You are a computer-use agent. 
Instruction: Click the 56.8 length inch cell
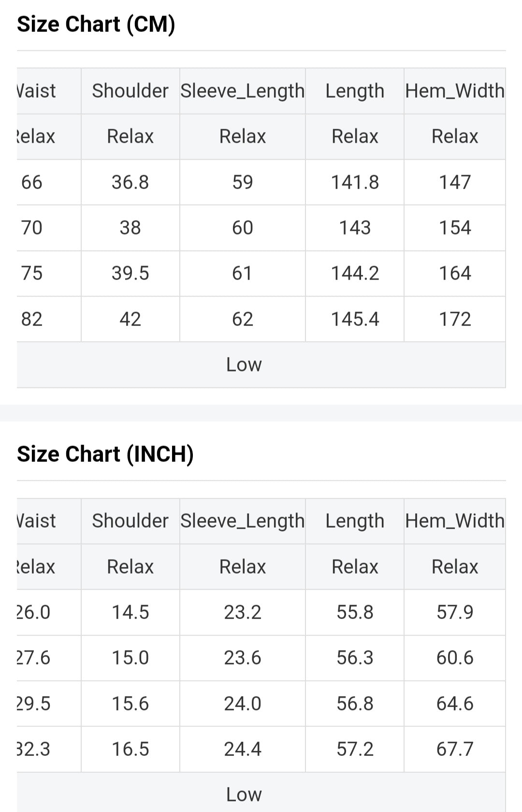(354, 703)
